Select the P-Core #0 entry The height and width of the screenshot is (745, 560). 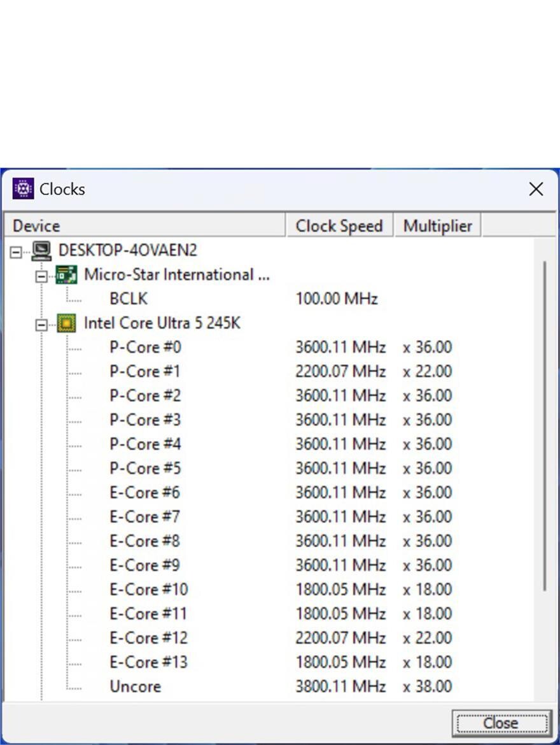(x=145, y=347)
